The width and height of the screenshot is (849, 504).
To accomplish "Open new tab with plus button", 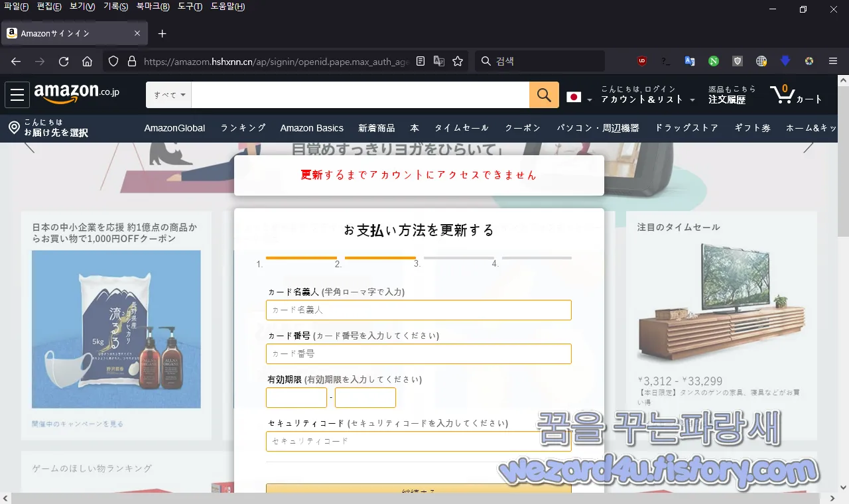I will coord(163,33).
